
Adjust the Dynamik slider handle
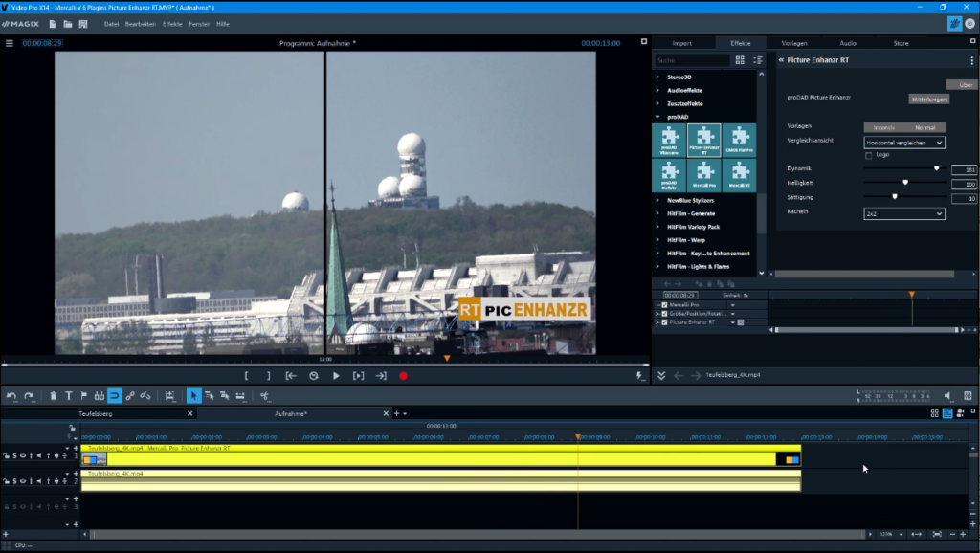(936, 168)
